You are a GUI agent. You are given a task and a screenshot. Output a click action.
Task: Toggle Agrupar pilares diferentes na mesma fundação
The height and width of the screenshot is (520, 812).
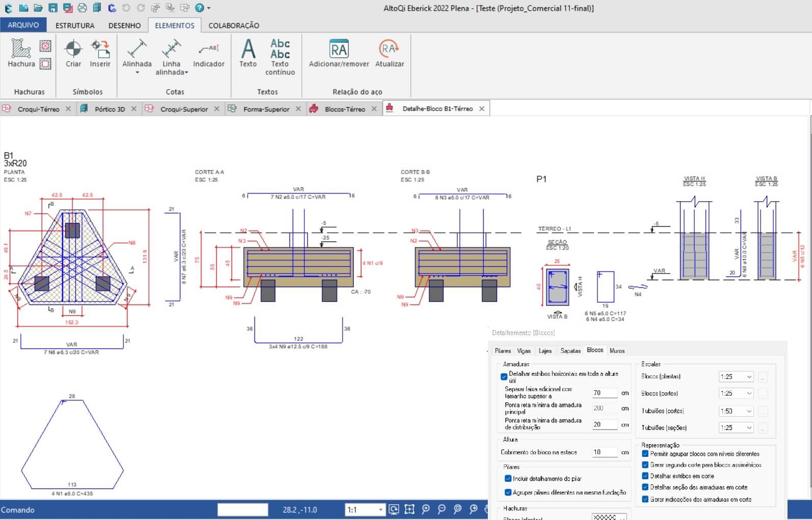tap(508, 492)
